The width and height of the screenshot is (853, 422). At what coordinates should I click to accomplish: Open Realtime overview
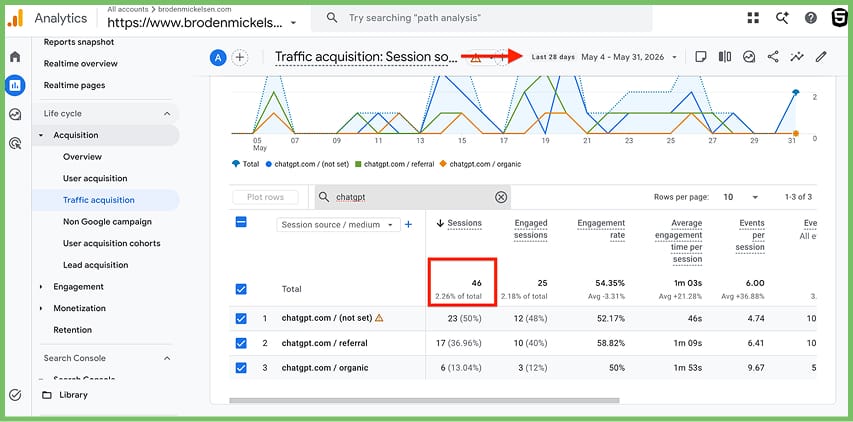tap(81, 64)
